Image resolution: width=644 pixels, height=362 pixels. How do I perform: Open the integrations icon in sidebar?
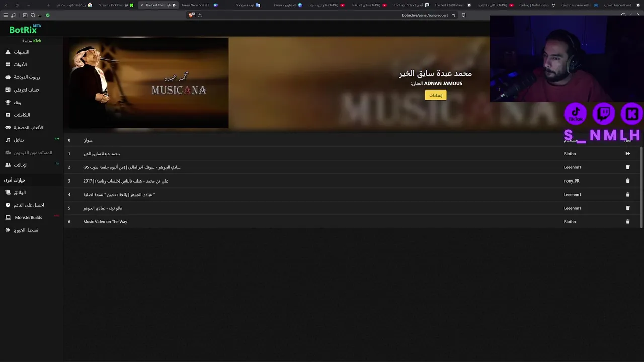point(8,115)
